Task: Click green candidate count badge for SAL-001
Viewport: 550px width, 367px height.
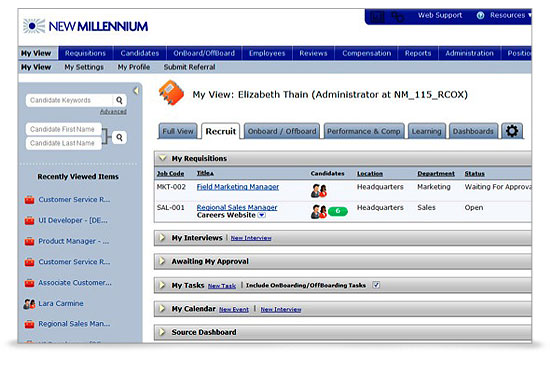Action: tap(338, 211)
